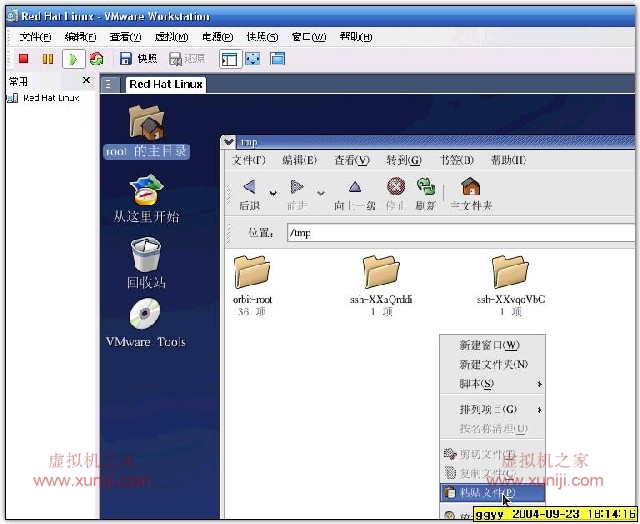The height and width of the screenshot is (524, 640).
Task: Open the Start Here (从这里开始) desktop icon
Action: 146,190
